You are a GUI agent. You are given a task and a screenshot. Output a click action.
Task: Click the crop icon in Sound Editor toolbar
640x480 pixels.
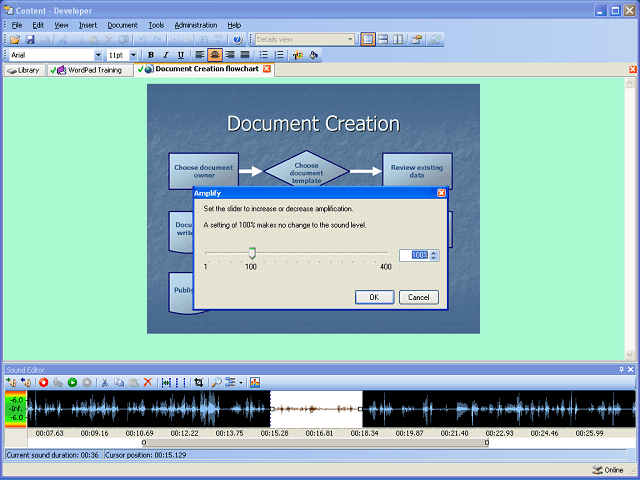tap(199, 382)
